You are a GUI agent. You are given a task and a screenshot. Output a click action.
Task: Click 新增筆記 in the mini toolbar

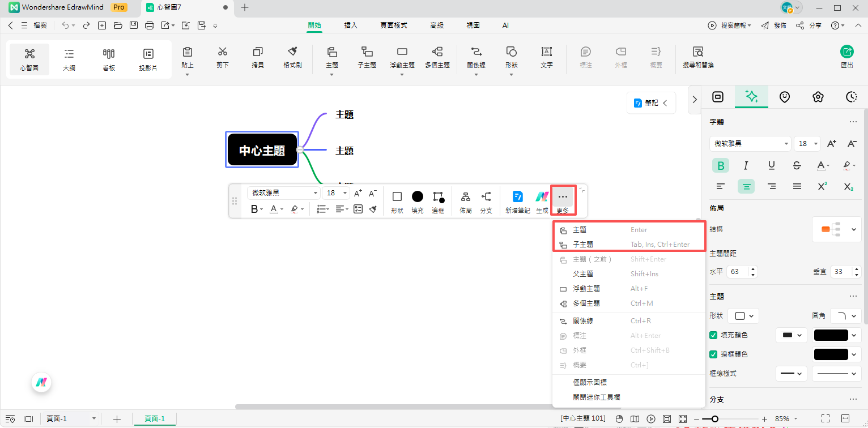click(x=517, y=200)
